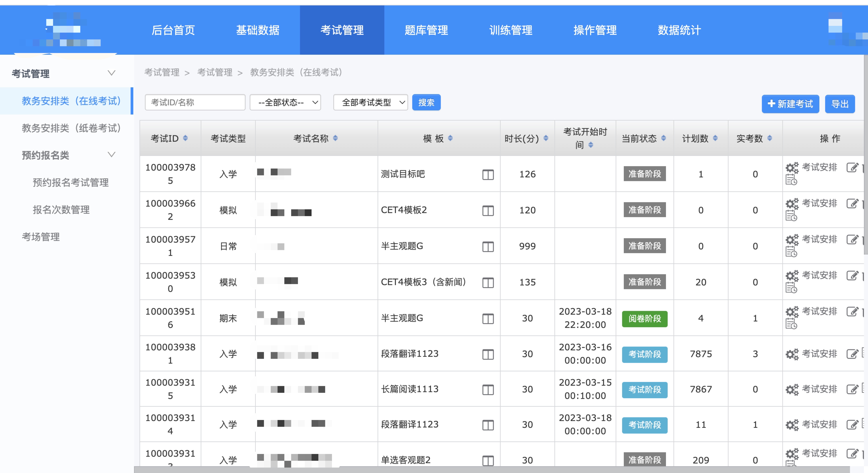Select 教务安排类（在线考试） in sidebar
868x473 pixels.
coord(67,101)
